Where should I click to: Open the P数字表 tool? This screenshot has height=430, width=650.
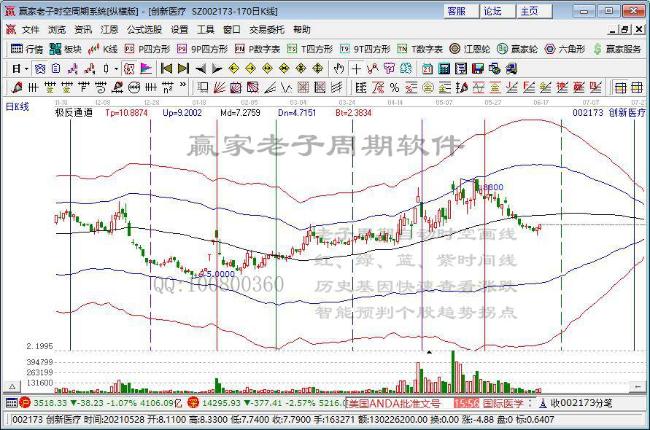pyautogui.click(x=257, y=49)
